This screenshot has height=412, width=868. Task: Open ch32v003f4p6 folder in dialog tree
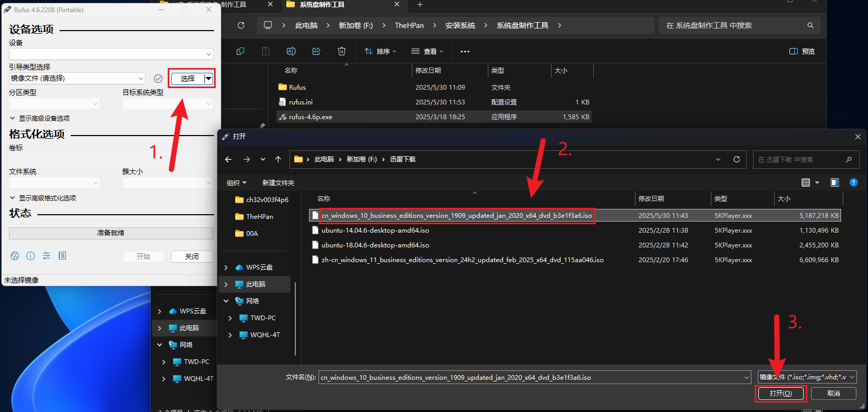(262, 200)
